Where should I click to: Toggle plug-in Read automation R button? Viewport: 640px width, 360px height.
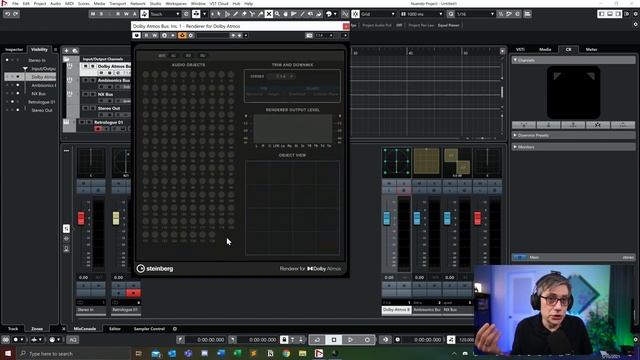click(x=146, y=36)
